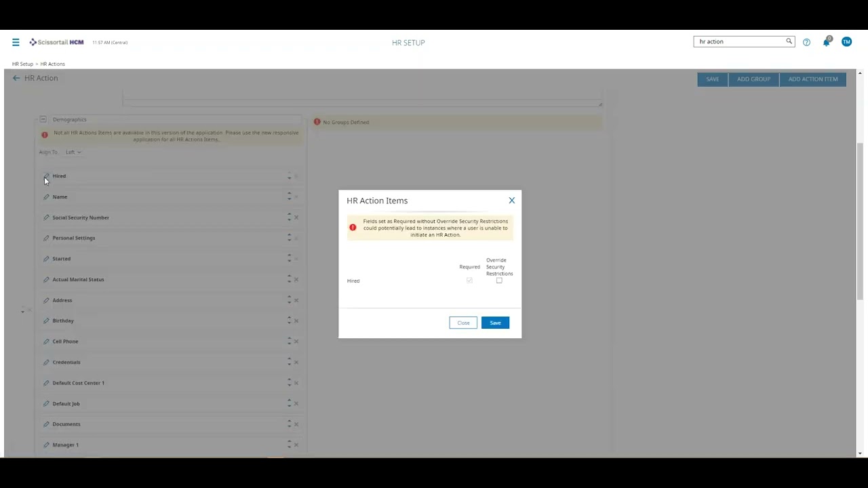Click the HR Setup breadcrumb link
The image size is (868, 488).
(22, 64)
